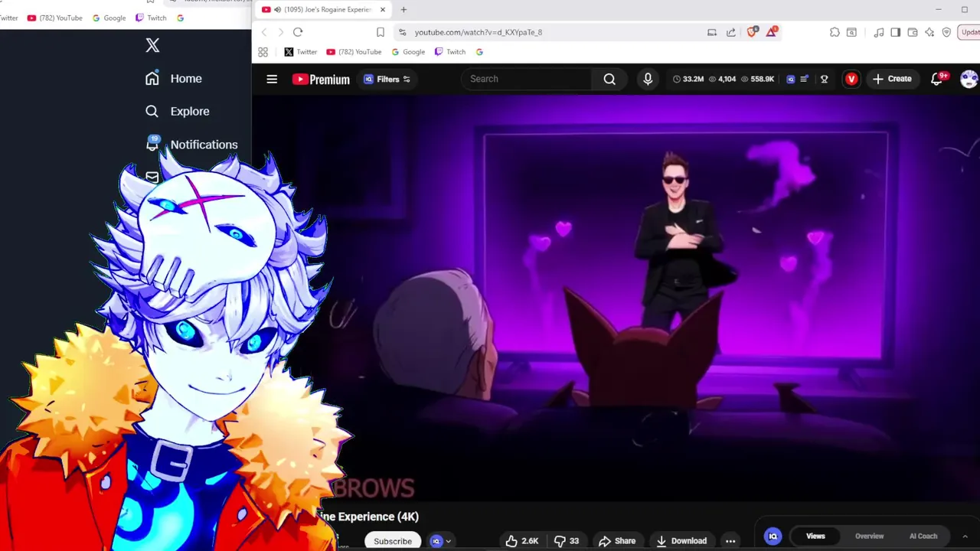980x551 pixels.
Task: Bookmark this page icon
Action: click(381, 32)
